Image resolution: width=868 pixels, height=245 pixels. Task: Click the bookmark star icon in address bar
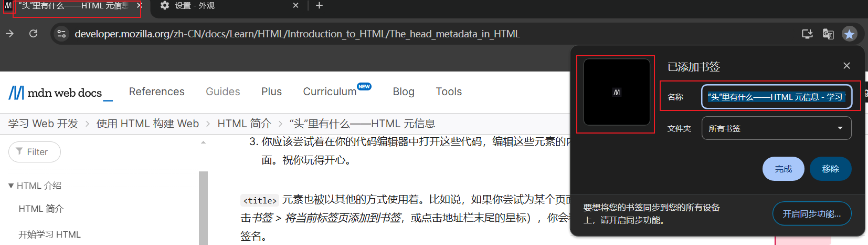849,34
